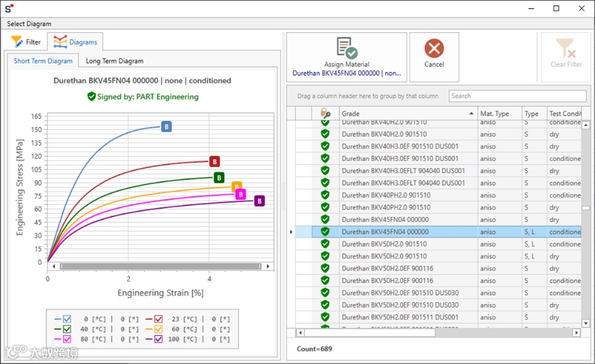Image resolution: width=595 pixels, height=364 pixels.
Task: Click table horizontal scrollbar right arrow
Action: click(x=576, y=333)
